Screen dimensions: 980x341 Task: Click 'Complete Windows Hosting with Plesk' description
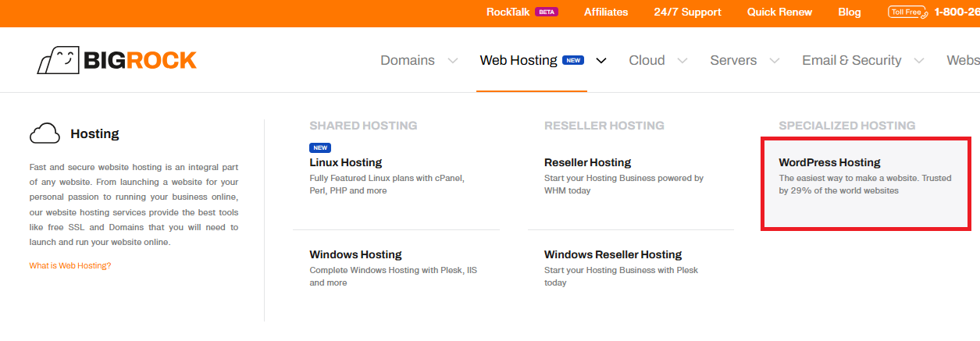(394, 276)
